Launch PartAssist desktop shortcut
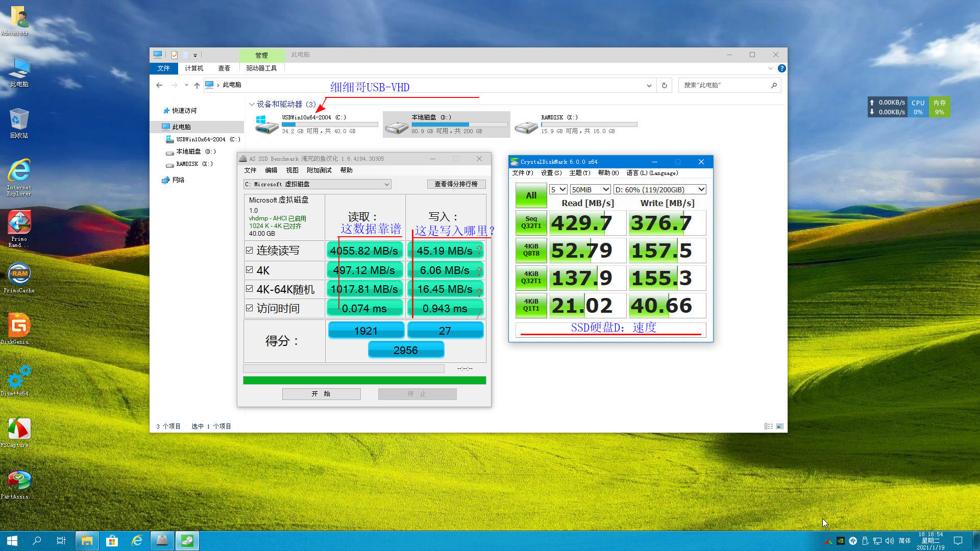 pyautogui.click(x=19, y=485)
